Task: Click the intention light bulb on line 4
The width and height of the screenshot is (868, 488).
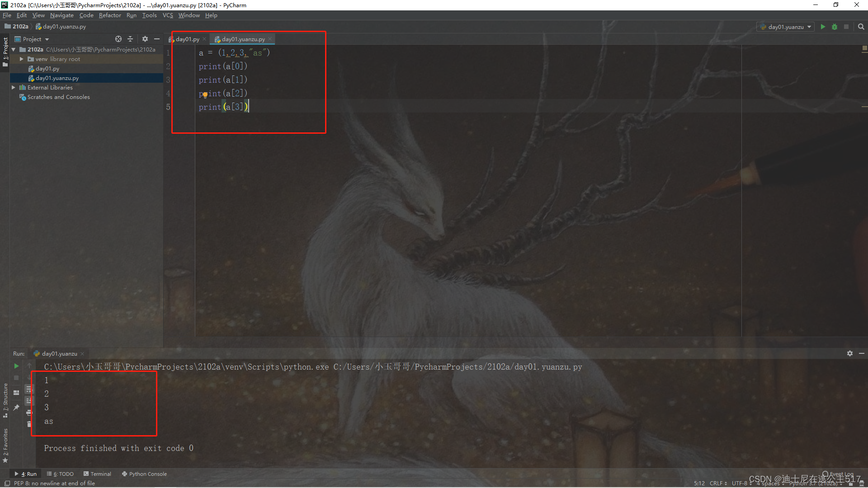Action: [x=205, y=94]
